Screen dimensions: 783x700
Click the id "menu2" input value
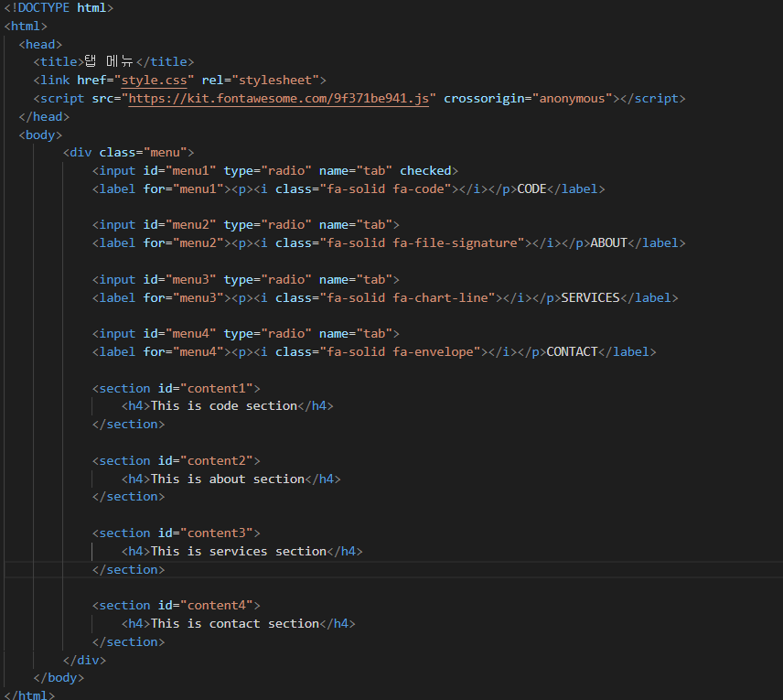point(191,225)
